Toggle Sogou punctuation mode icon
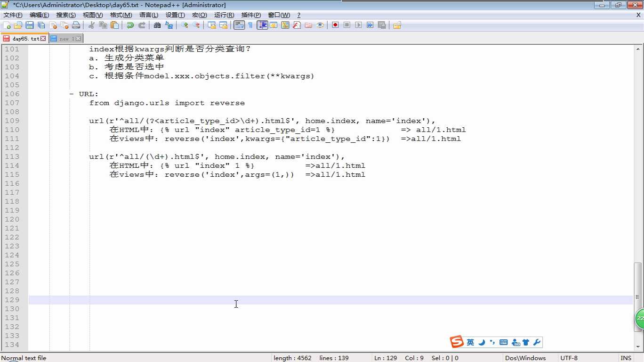The height and width of the screenshot is (362, 644). coord(492,343)
